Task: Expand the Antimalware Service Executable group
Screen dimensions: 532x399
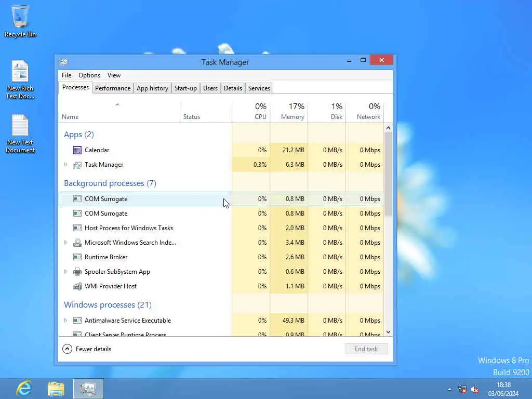Action: tap(66, 320)
